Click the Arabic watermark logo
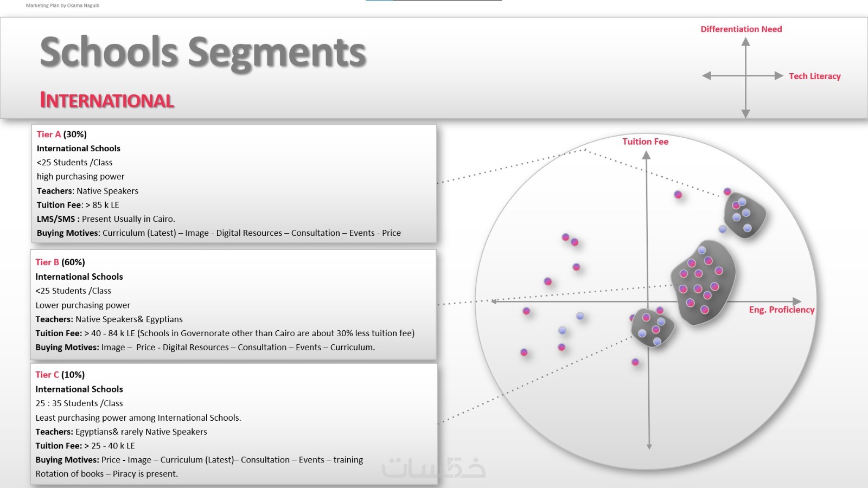Screen dimensions: 868x488 click(x=433, y=467)
